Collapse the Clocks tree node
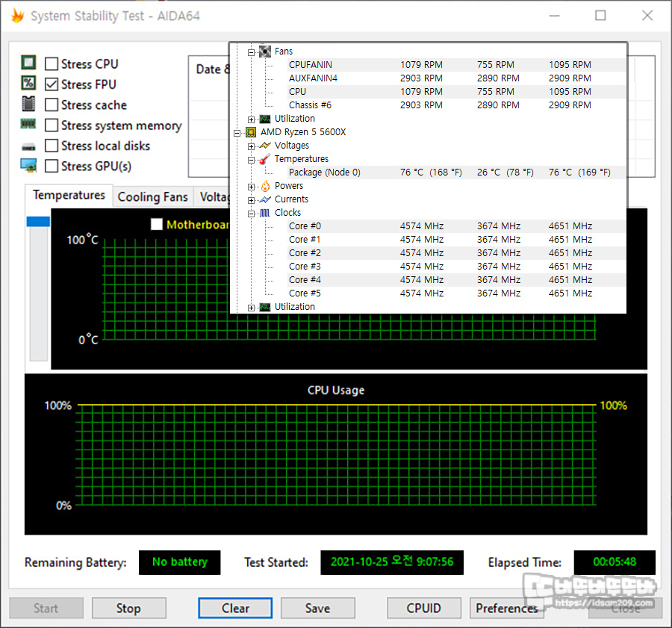 coord(251,214)
